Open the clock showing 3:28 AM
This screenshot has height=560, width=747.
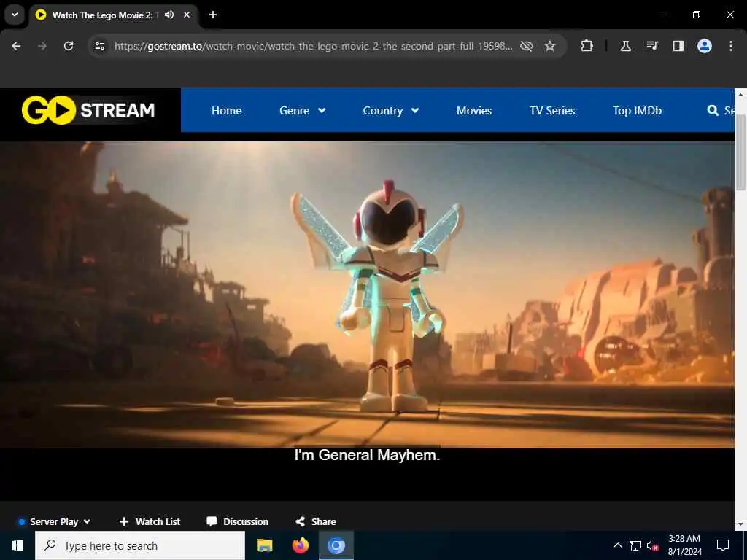(684, 545)
